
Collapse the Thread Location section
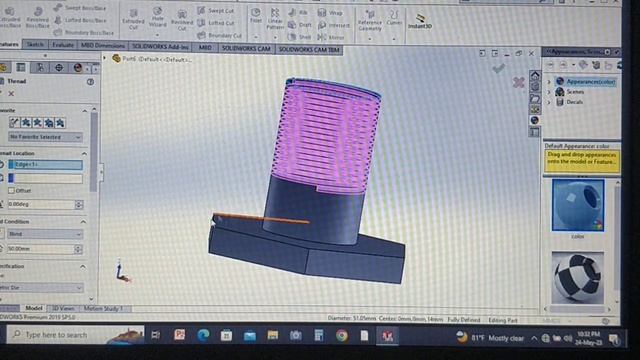point(84,153)
